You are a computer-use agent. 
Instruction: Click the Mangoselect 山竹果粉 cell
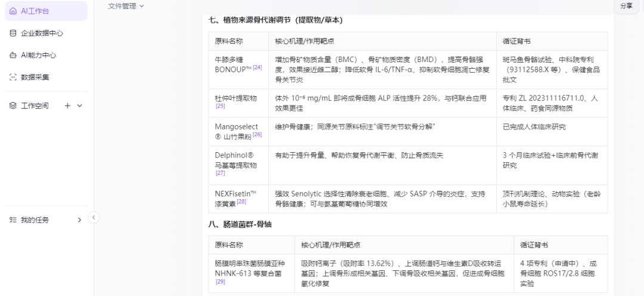(x=238, y=131)
